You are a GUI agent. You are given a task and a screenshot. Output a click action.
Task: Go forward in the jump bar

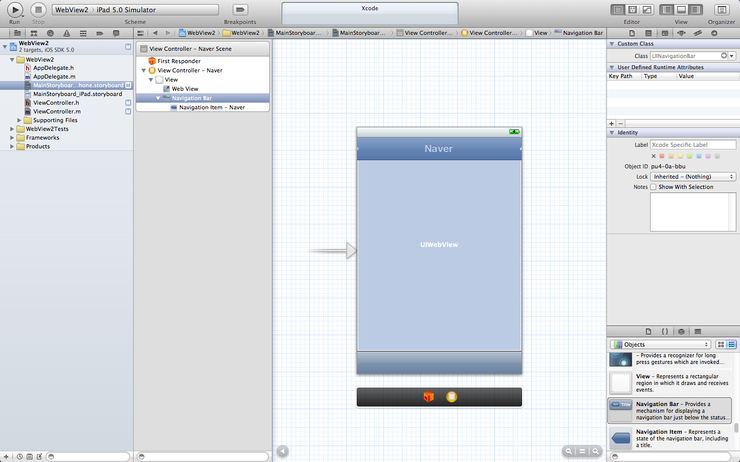click(x=168, y=33)
